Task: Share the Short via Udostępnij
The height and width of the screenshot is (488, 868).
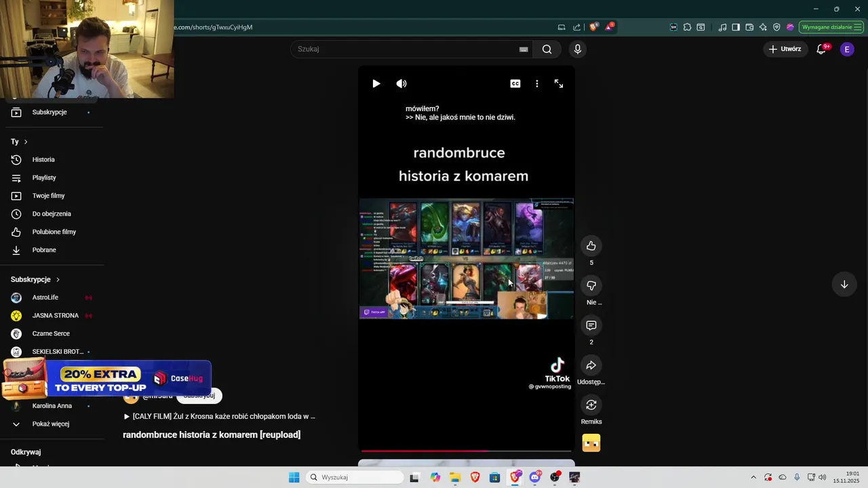Action: [x=591, y=365]
